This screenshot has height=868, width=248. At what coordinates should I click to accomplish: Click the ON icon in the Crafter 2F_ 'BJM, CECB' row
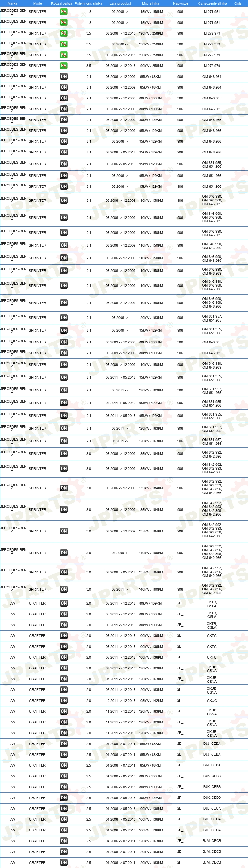coord(64,863)
